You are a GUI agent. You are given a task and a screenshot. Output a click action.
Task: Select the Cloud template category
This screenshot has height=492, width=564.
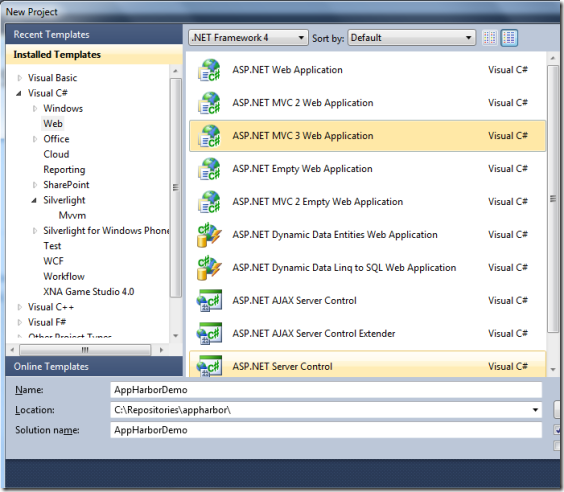pos(56,154)
